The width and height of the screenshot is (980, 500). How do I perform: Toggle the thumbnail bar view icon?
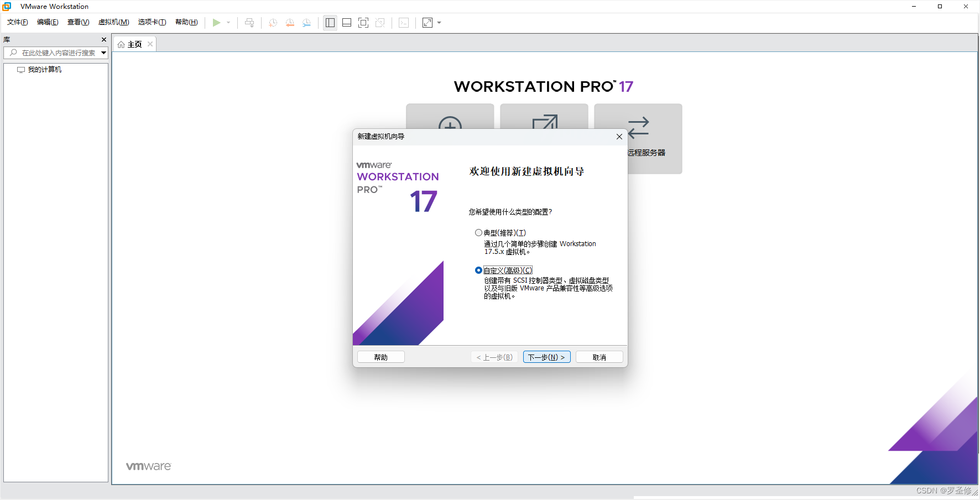(347, 23)
